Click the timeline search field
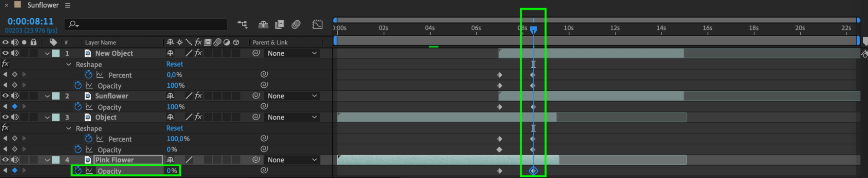The image size is (868, 178). 146,24
